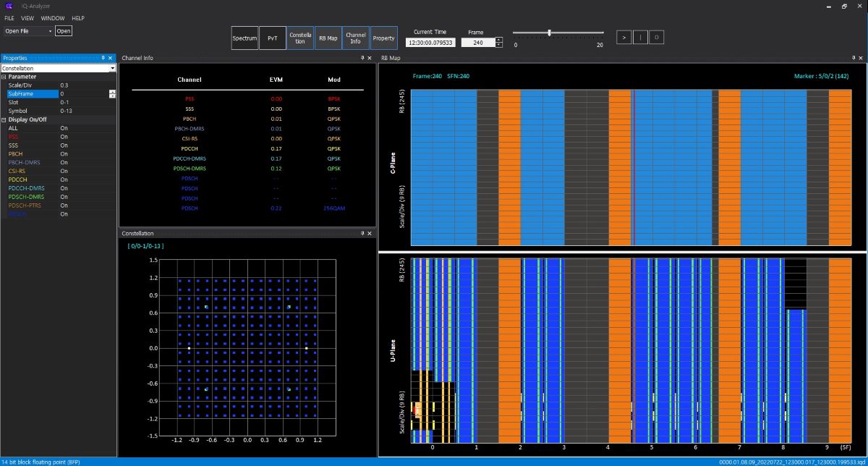
Task: Click the Open button
Action: coord(64,31)
